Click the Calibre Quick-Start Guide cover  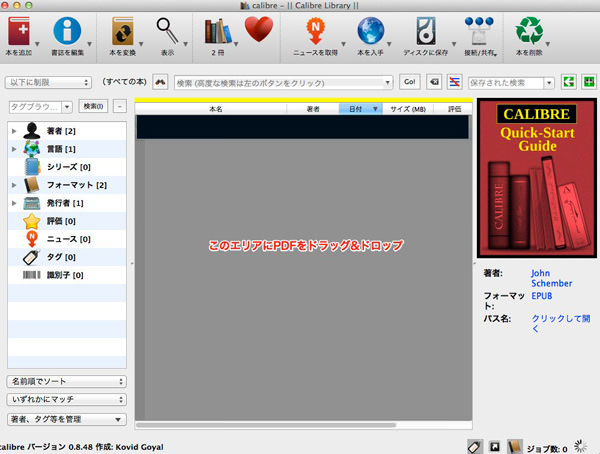coord(536,178)
